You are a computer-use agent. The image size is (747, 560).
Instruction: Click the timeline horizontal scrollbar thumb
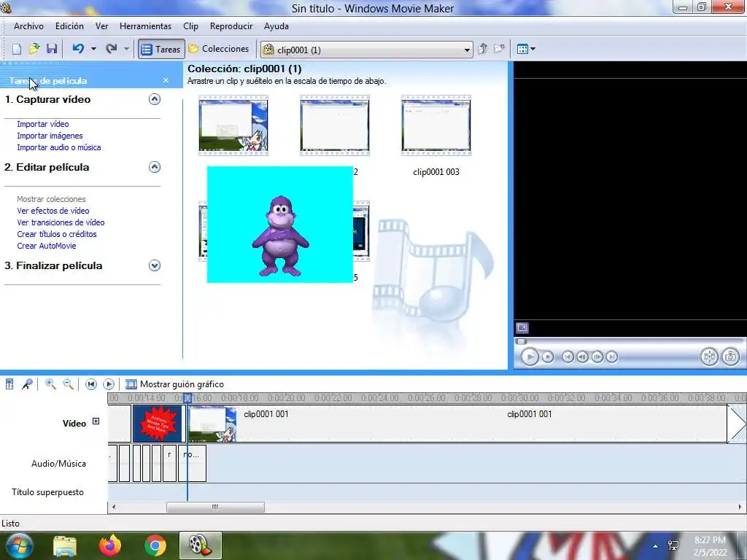click(215, 507)
